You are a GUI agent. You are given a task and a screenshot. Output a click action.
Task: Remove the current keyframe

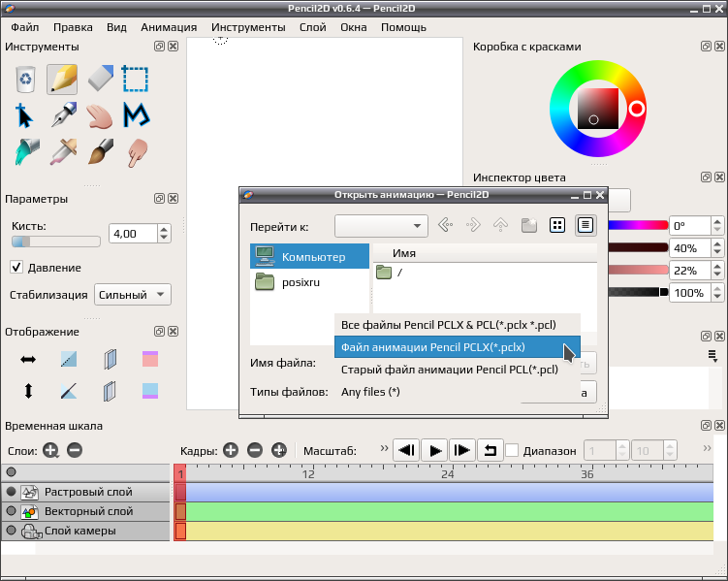pos(255,450)
